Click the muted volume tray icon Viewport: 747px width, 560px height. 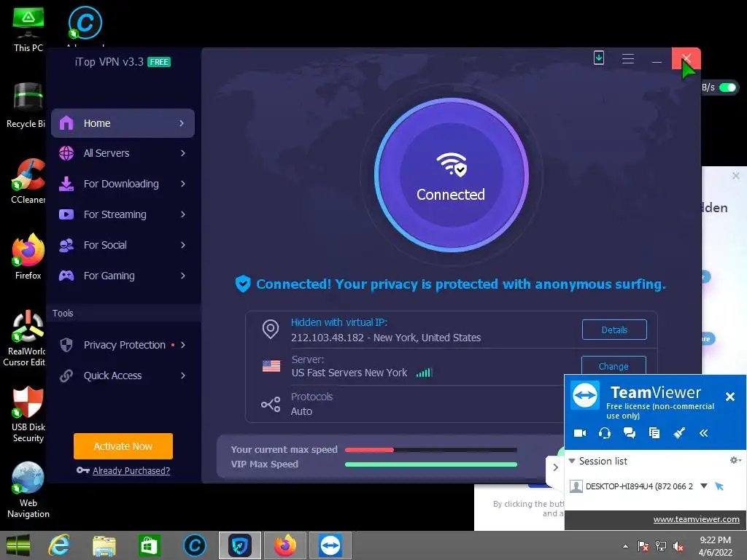coord(678,546)
